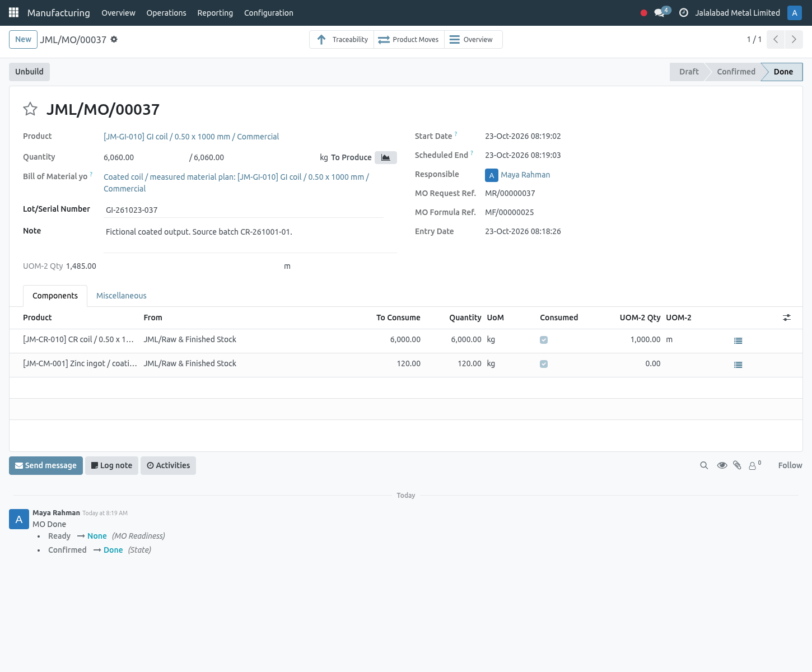Open Product Moves

[x=409, y=40]
